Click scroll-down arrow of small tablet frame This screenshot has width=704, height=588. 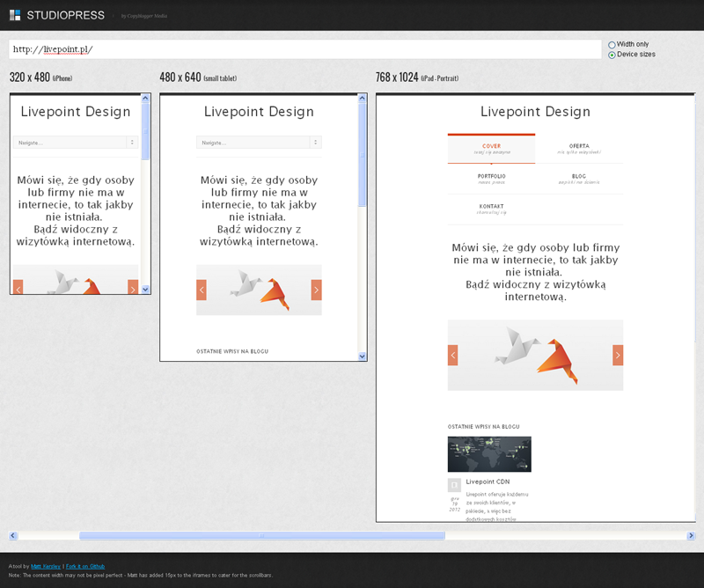click(x=362, y=356)
